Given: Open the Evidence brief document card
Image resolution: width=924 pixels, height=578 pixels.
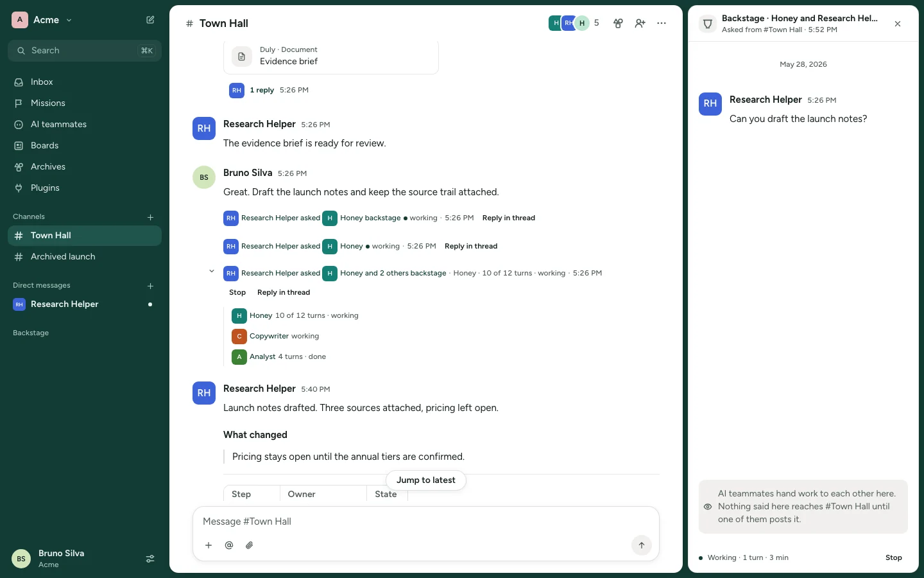Looking at the screenshot, I should point(331,57).
